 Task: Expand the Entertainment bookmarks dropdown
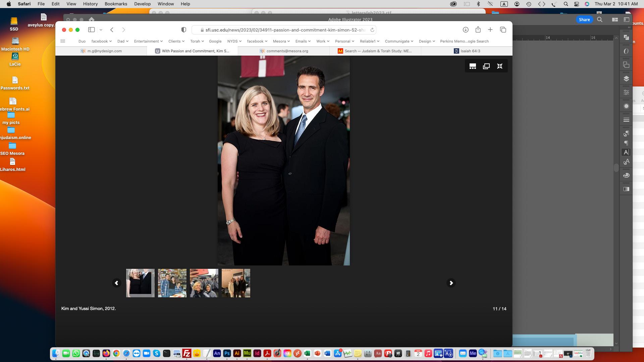pyautogui.click(x=148, y=41)
